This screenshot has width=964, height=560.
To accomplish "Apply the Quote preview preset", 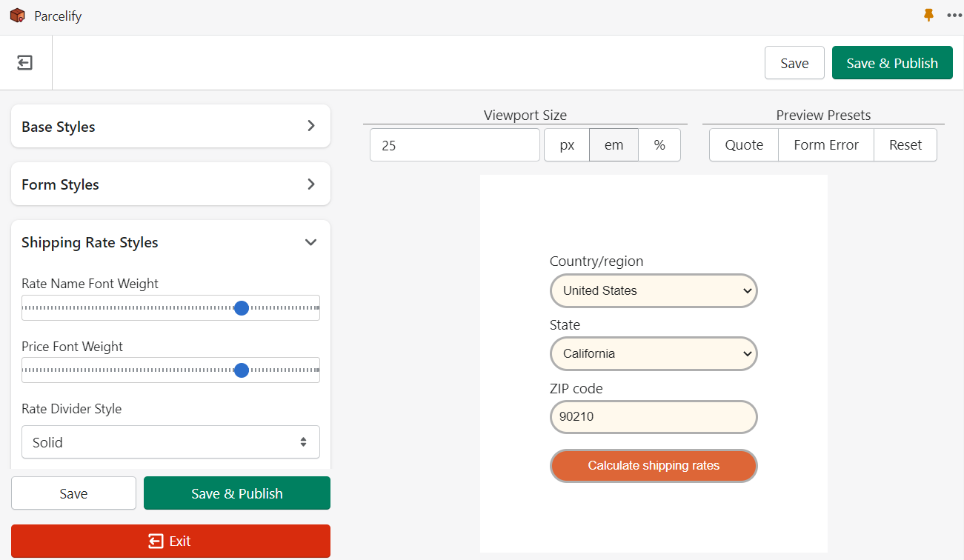I will (x=744, y=145).
